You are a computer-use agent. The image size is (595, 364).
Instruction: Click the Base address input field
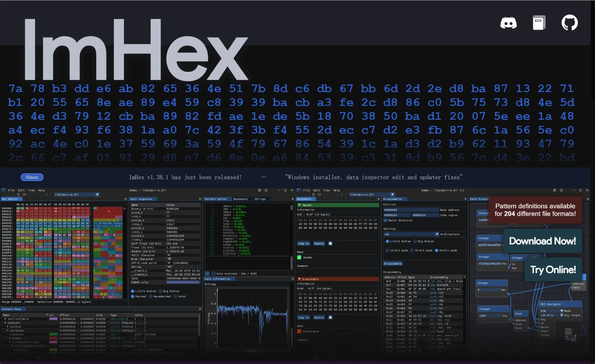pyautogui.click(x=411, y=210)
